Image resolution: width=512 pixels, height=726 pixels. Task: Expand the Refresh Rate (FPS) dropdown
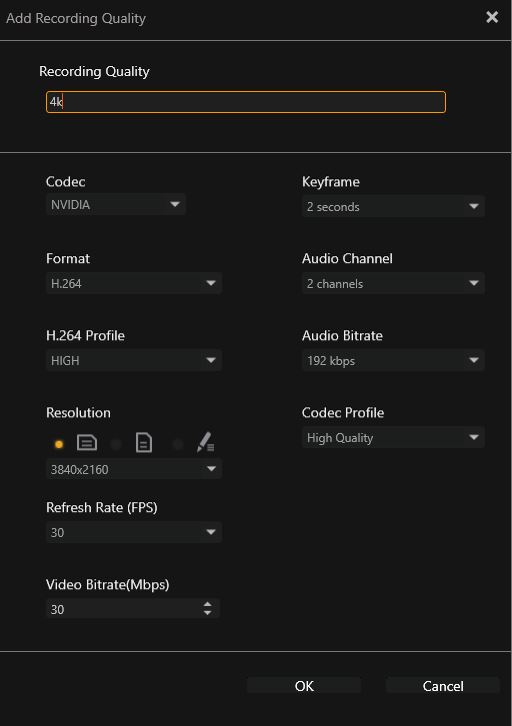134,532
